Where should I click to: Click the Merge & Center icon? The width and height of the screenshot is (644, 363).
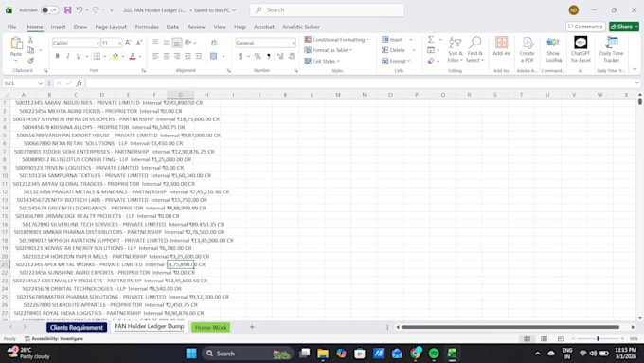coord(214,56)
